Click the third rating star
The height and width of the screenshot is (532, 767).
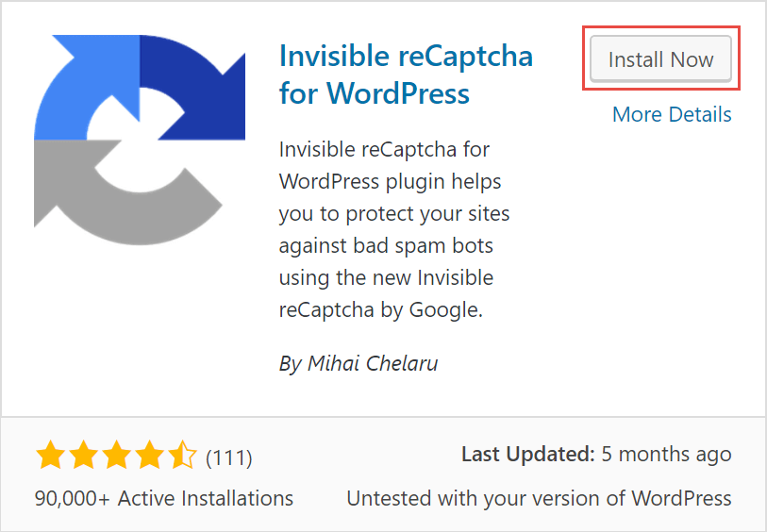click(116, 455)
